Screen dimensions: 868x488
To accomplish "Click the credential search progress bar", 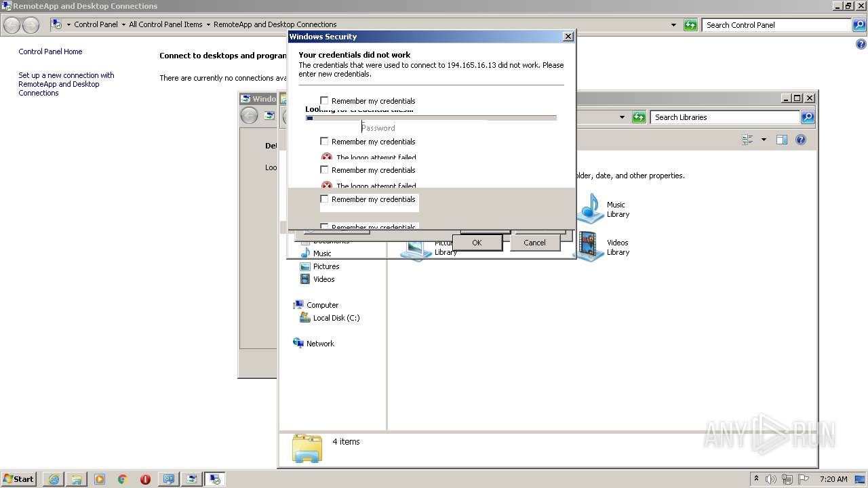I will [431, 118].
